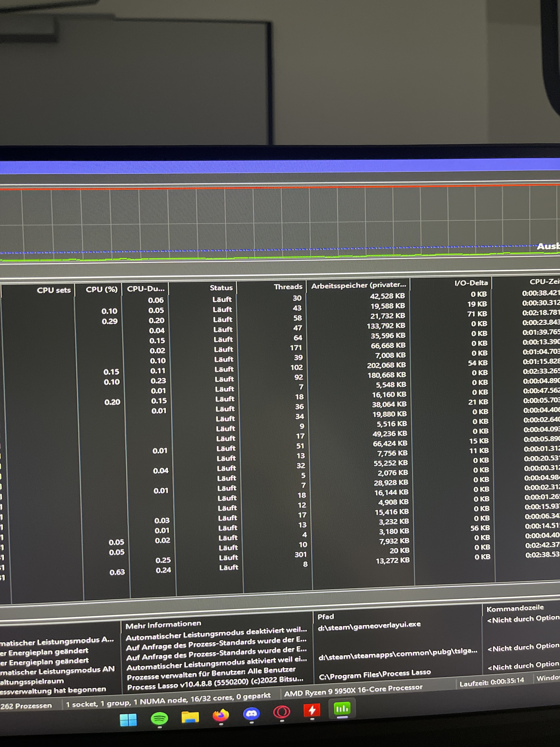
Task: Sort by the I/O-Delta column
Action: pos(471,283)
